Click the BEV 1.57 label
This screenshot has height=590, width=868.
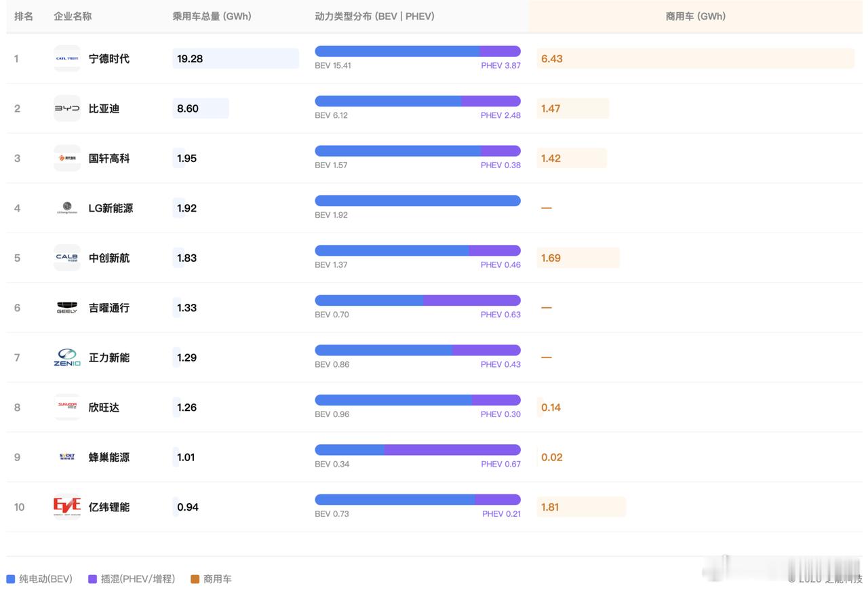pos(332,165)
